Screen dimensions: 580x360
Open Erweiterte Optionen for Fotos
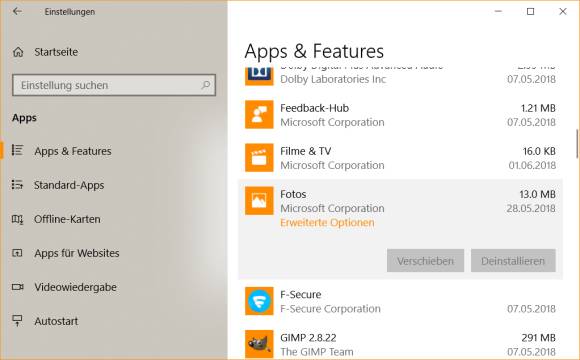tap(327, 223)
